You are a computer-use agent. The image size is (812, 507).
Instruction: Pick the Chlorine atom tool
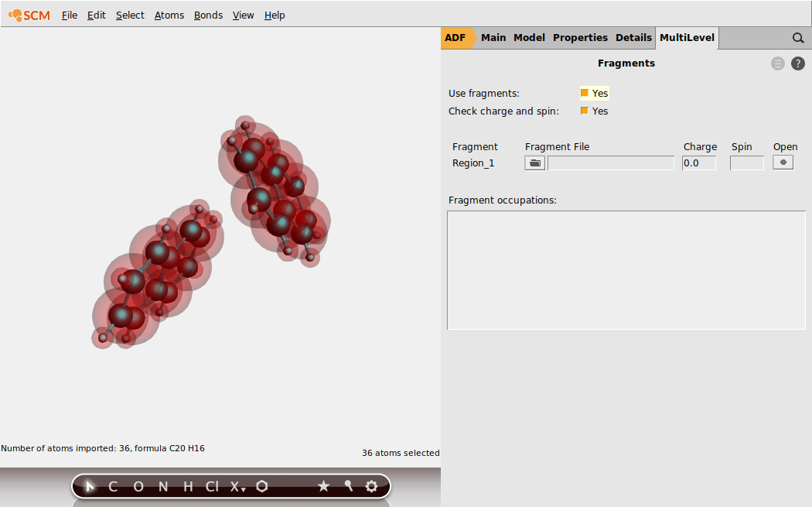click(213, 486)
